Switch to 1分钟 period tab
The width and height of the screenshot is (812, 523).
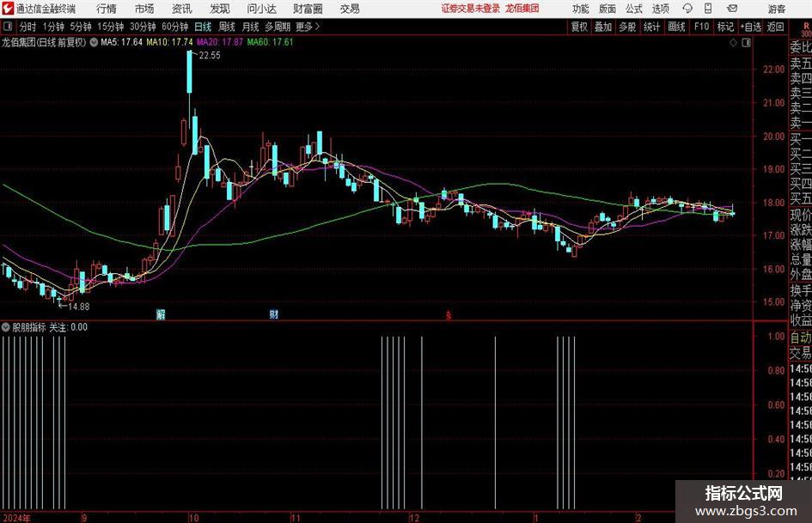click(x=53, y=27)
